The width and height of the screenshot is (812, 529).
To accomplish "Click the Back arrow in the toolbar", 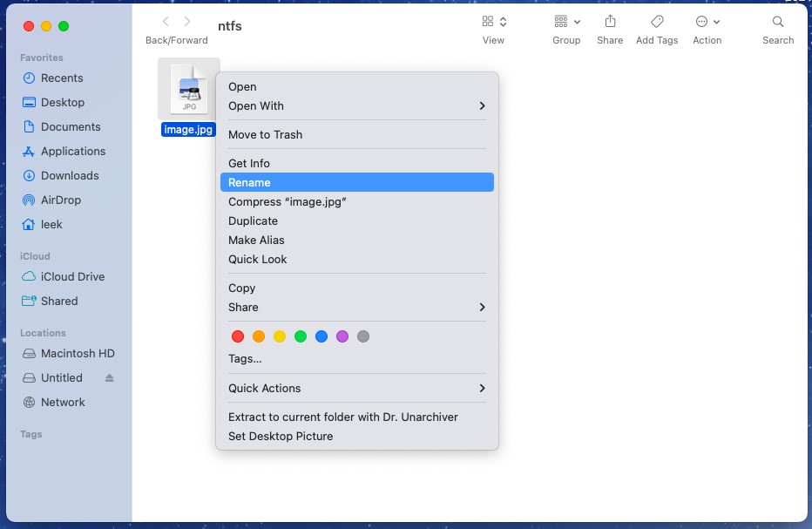I will pyautogui.click(x=166, y=22).
